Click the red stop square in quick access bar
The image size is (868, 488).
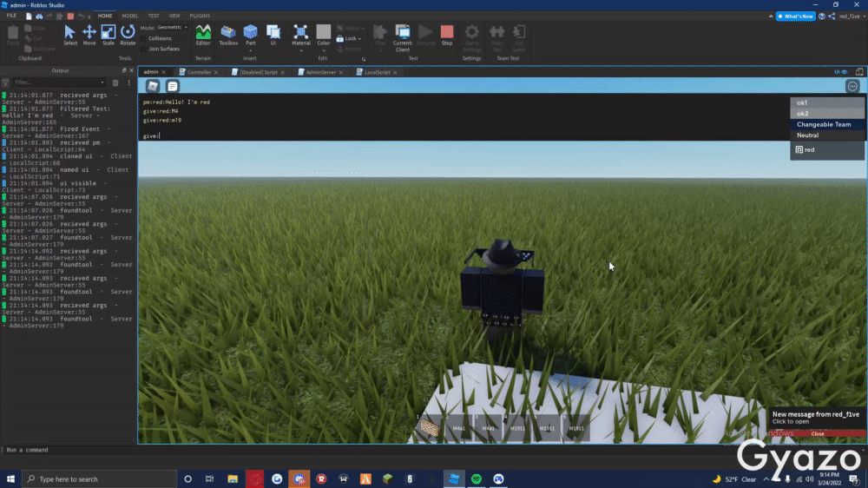pyautogui.click(x=70, y=16)
